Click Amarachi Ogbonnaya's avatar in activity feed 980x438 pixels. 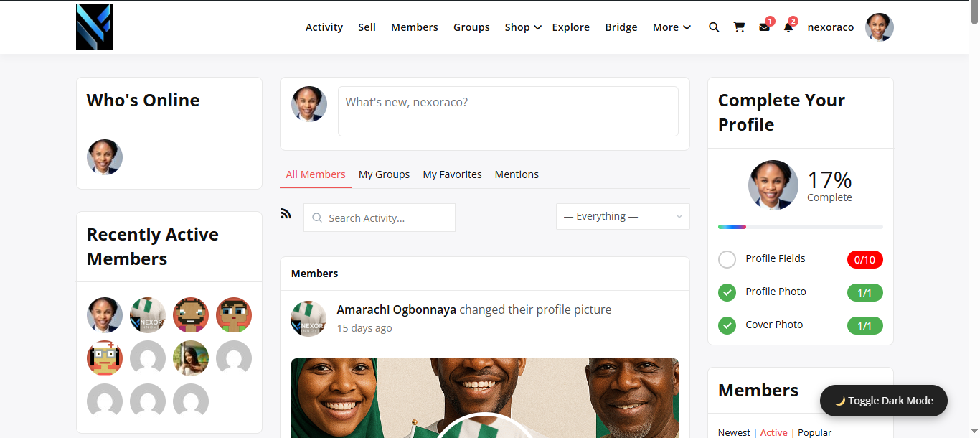308,319
